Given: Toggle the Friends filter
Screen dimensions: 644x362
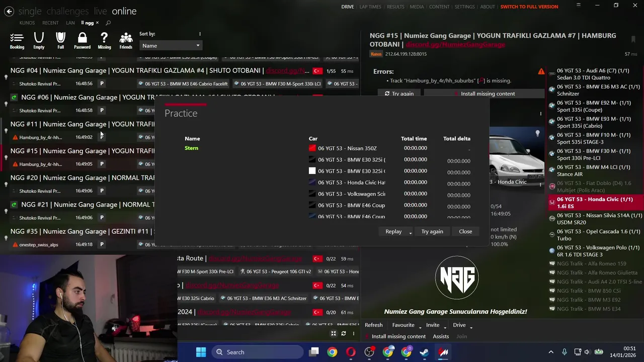Looking at the screenshot, I should 126,41.
